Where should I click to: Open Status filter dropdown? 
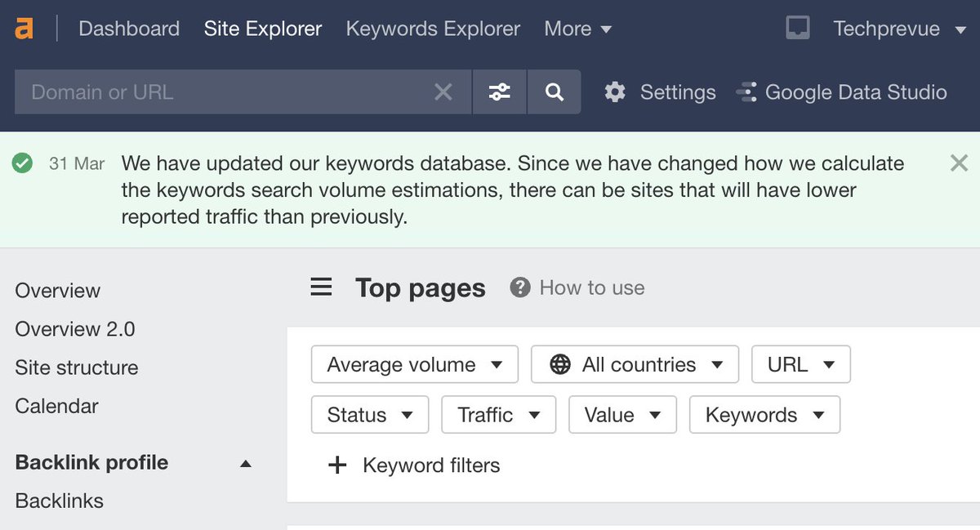370,414
